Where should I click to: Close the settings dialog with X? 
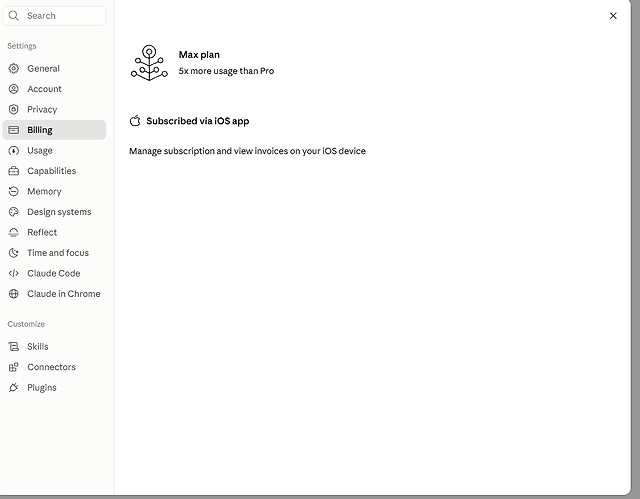click(x=613, y=16)
